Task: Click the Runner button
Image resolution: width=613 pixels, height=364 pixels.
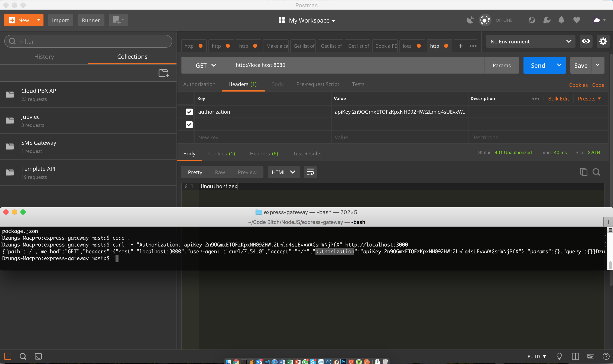Action: (91, 20)
